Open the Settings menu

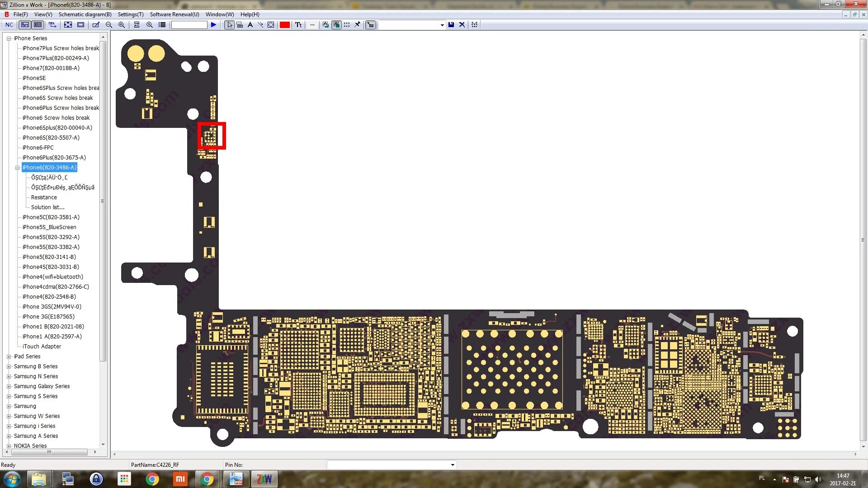click(x=131, y=14)
